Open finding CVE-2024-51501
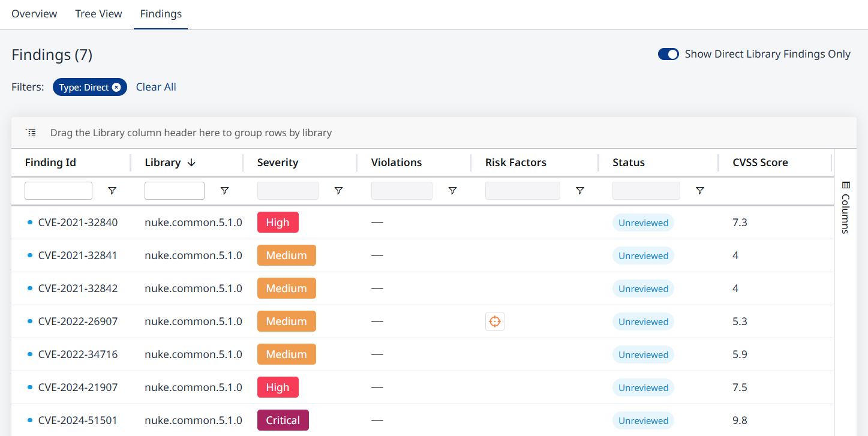 77,420
